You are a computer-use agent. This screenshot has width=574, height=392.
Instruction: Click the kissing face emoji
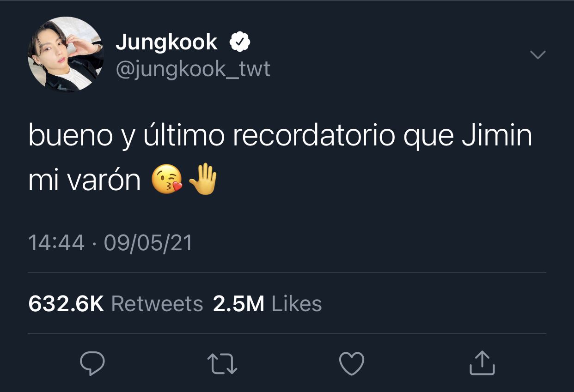point(167,181)
